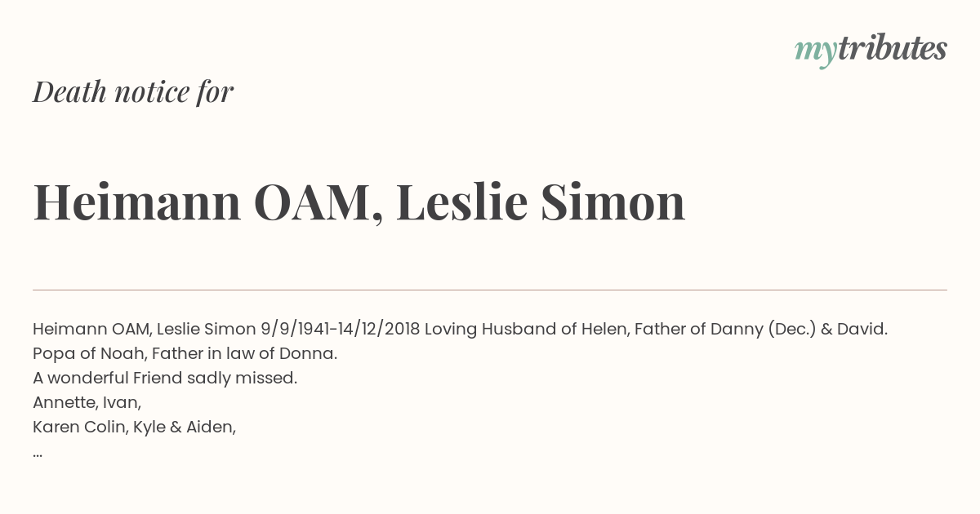Click 'Heimann OAM, Leslie Simon' at body text start
980x514 pixels.
[x=145, y=330]
